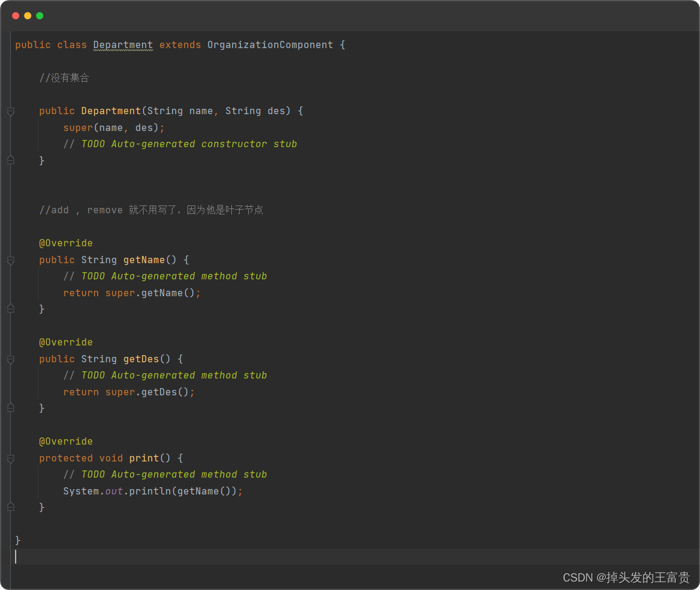This screenshot has width=700, height=590.
Task: Click @Override annotation above getDes
Action: click(x=65, y=342)
